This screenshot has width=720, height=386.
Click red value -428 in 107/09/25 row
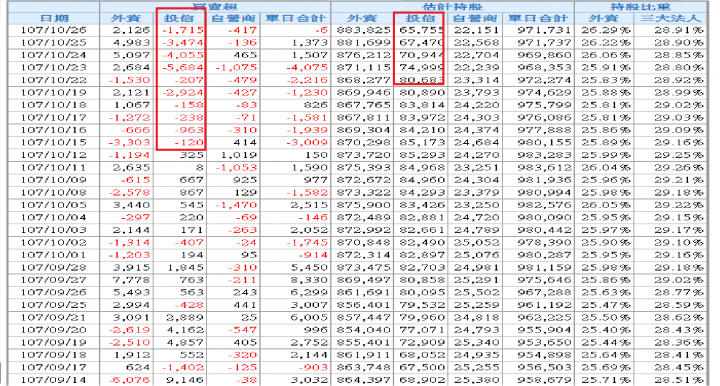189,305
